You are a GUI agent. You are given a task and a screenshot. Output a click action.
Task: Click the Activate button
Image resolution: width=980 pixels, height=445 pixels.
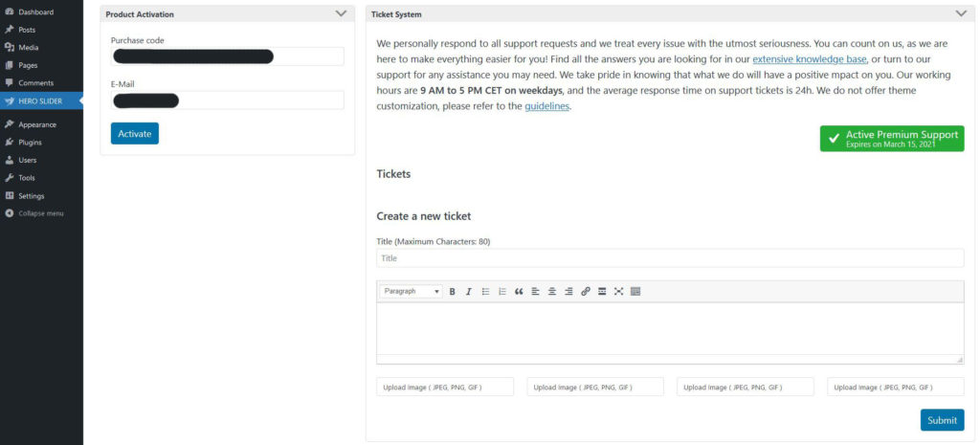135,133
